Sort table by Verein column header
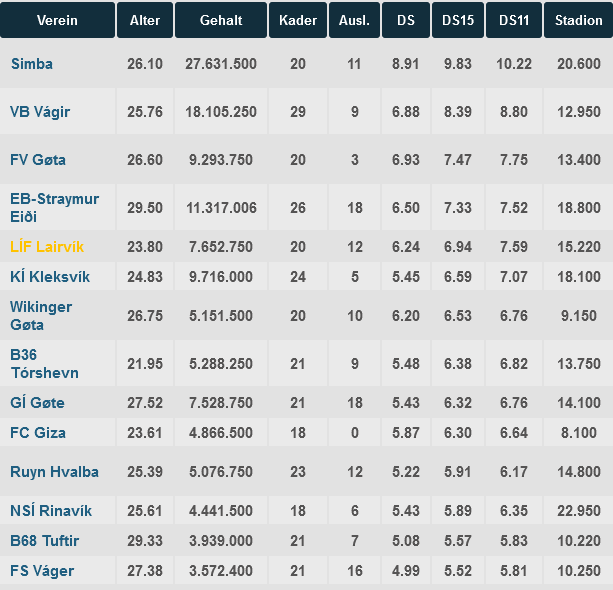Screen dimensions: 613x590 [57, 20]
